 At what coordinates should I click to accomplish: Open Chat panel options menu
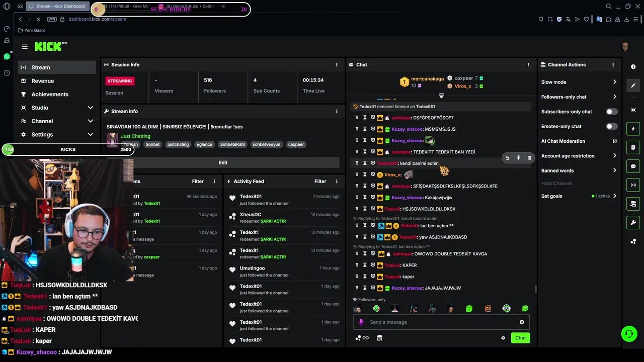click(x=528, y=65)
